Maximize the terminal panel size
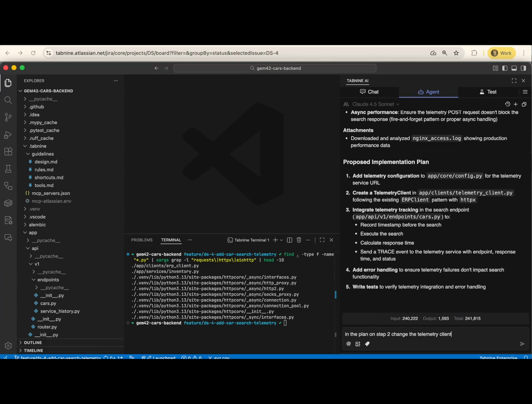Viewport: 532px width, 404px height. [x=322, y=240]
